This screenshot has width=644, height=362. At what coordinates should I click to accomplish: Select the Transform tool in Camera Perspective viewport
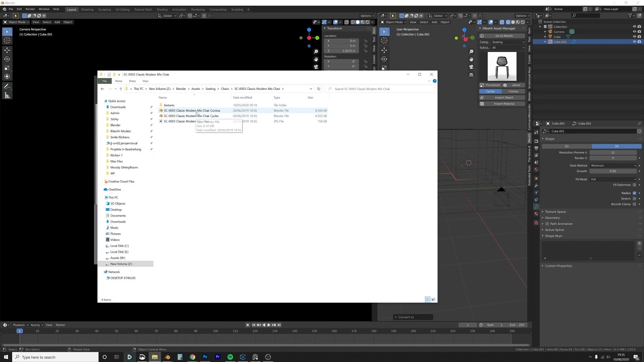coord(7,76)
